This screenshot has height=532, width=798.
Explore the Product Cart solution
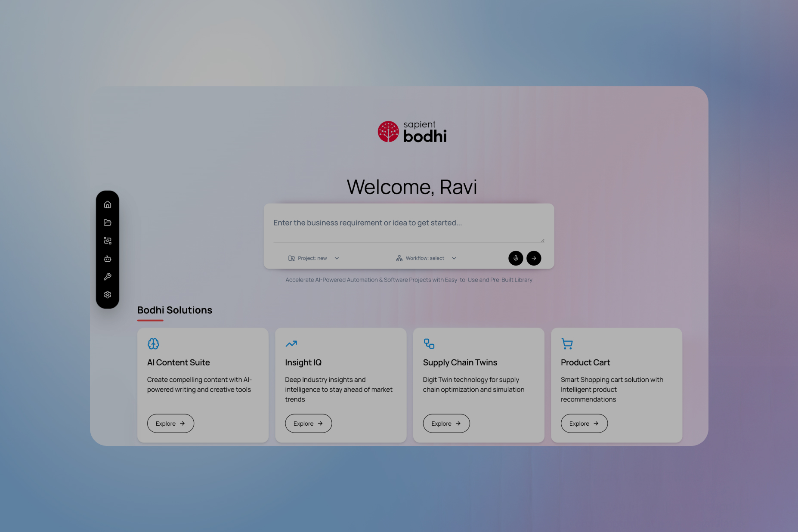pyautogui.click(x=584, y=424)
